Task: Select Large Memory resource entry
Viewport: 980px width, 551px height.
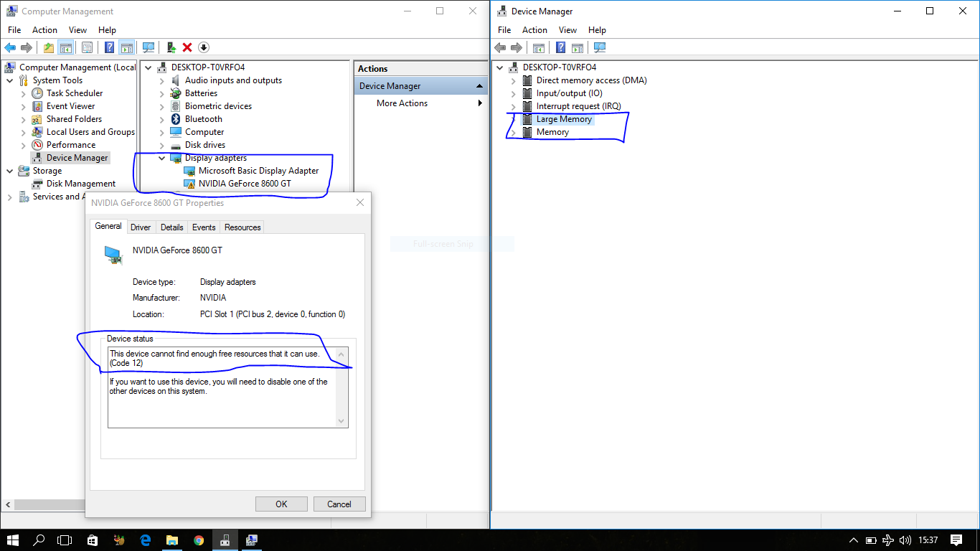Action: (x=564, y=119)
